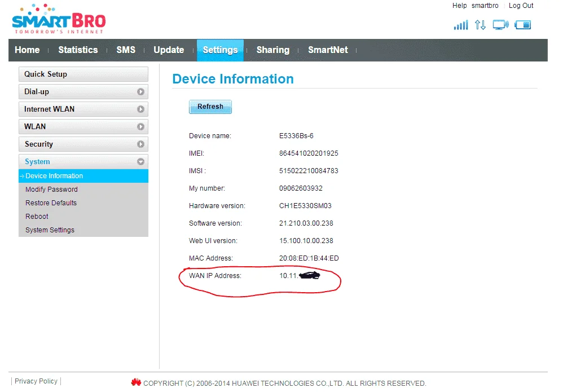
Task: Open the Home tab
Action: 27,50
